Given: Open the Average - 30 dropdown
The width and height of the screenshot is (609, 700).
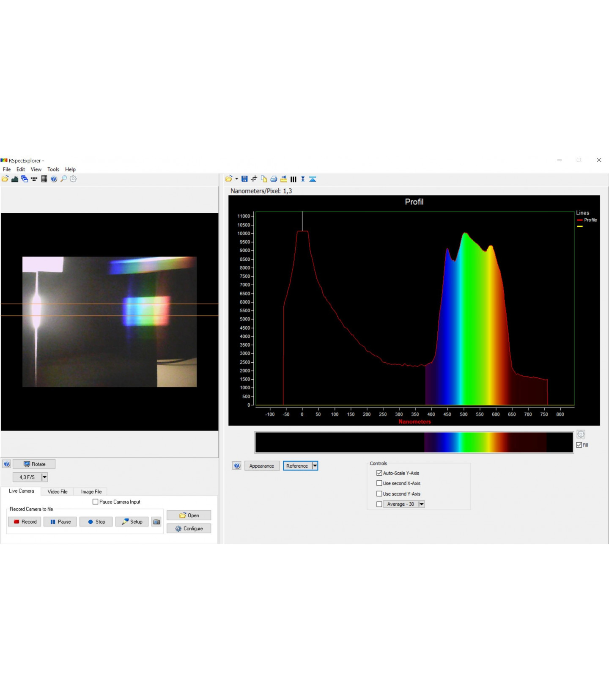Looking at the screenshot, I should click(421, 504).
